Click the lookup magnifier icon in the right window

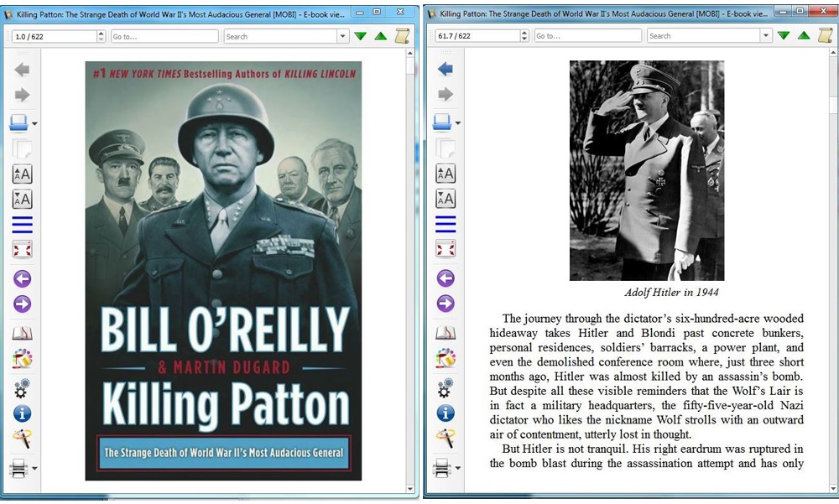(446, 439)
